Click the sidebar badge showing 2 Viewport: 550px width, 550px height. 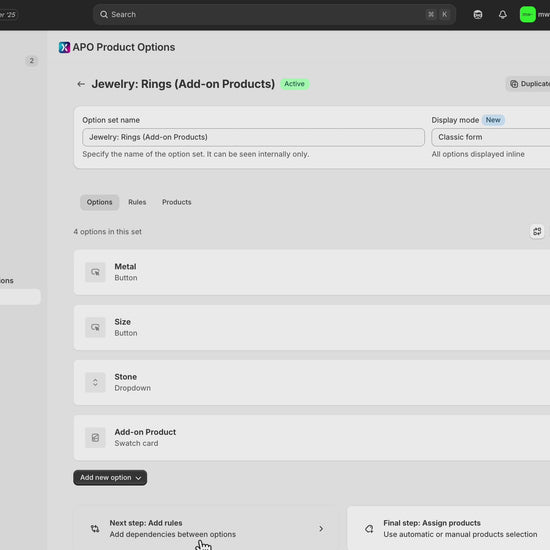point(32,61)
